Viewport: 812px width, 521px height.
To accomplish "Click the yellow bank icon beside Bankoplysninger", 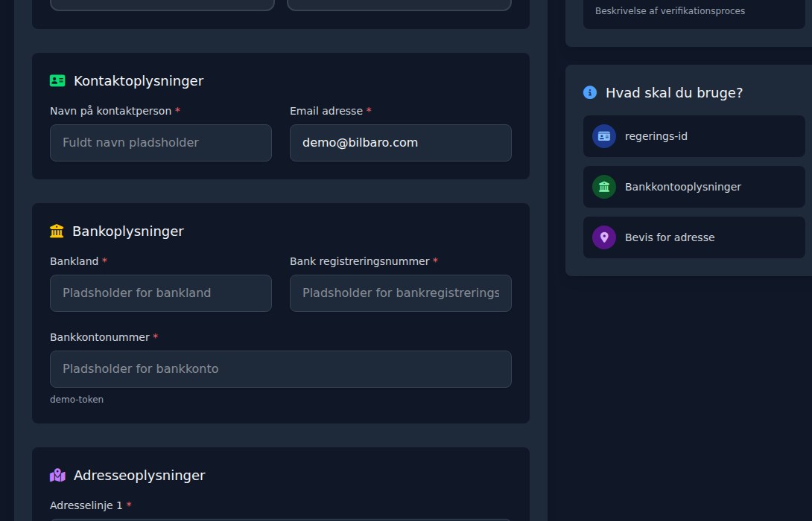I will 57,231.
